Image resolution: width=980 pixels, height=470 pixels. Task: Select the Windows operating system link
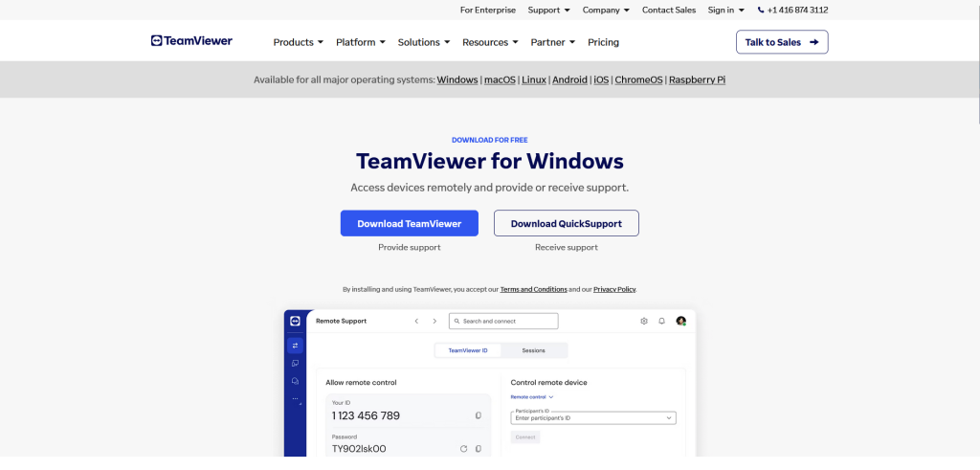click(457, 80)
